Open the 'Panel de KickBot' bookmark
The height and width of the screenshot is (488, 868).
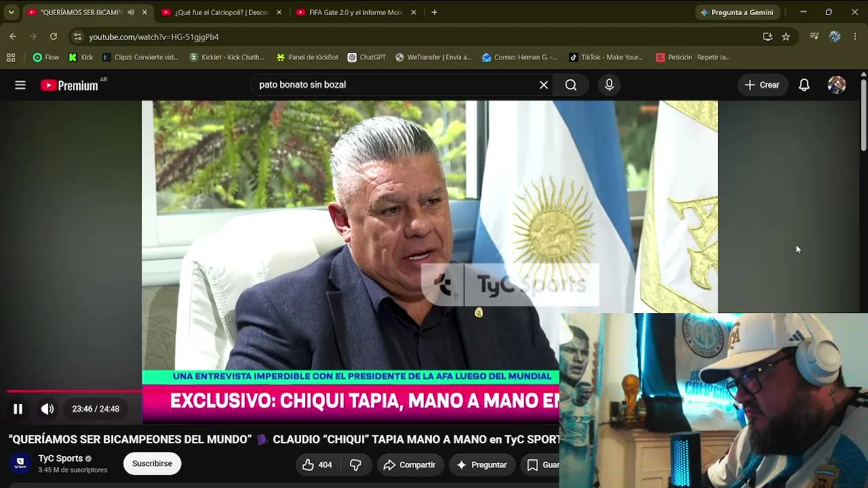[x=307, y=58]
